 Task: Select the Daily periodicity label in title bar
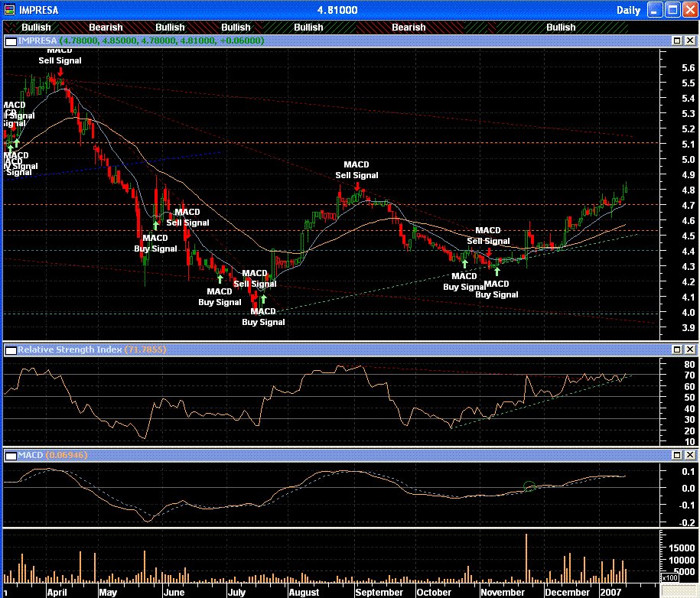628,10
